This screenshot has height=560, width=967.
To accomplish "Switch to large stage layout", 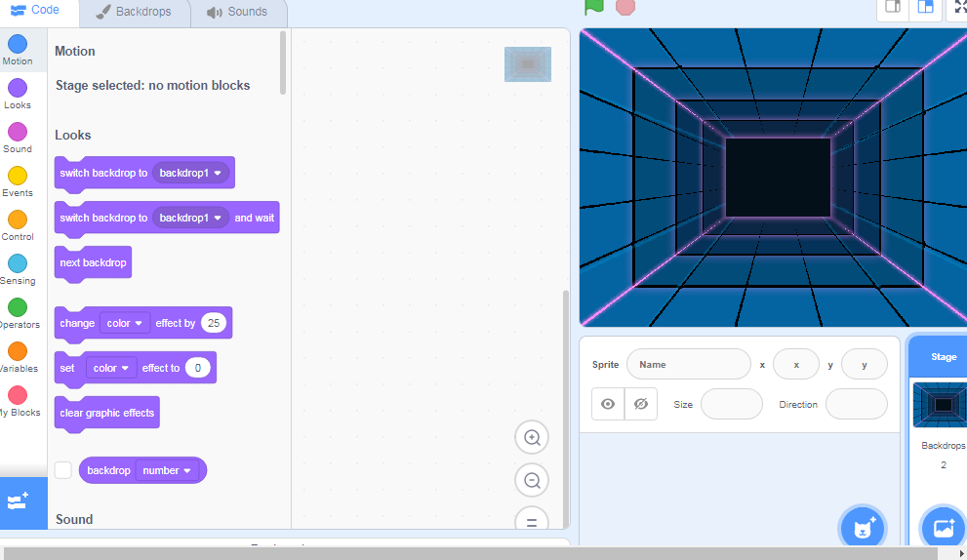I will [x=925, y=8].
